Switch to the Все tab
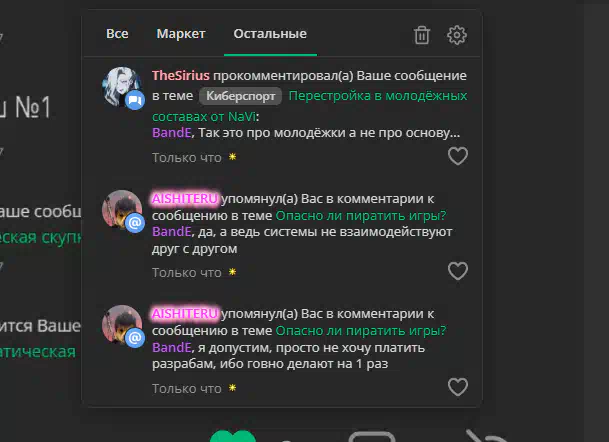This screenshot has width=609, height=442. (x=117, y=34)
